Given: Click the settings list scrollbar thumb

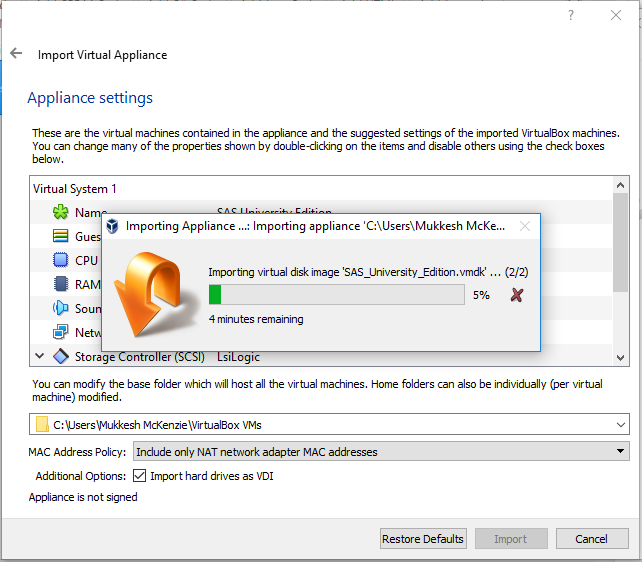Looking at the screenshot, I should coord(620,242).
